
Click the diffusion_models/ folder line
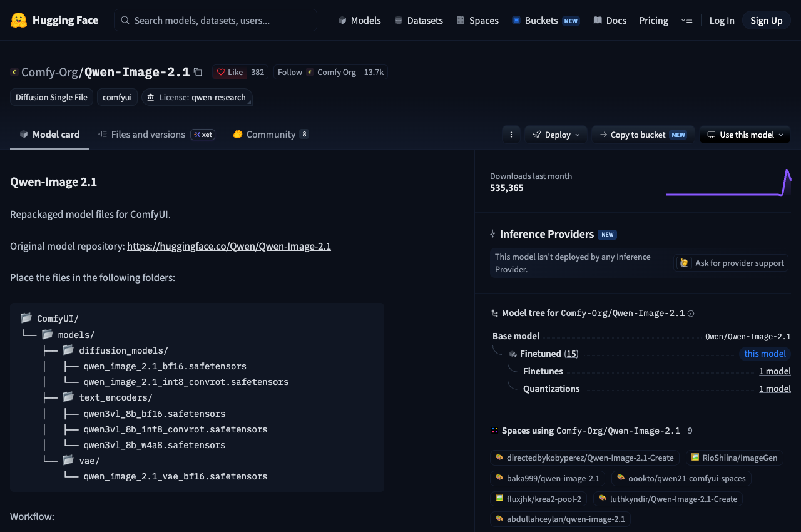(x=115, y=350)
